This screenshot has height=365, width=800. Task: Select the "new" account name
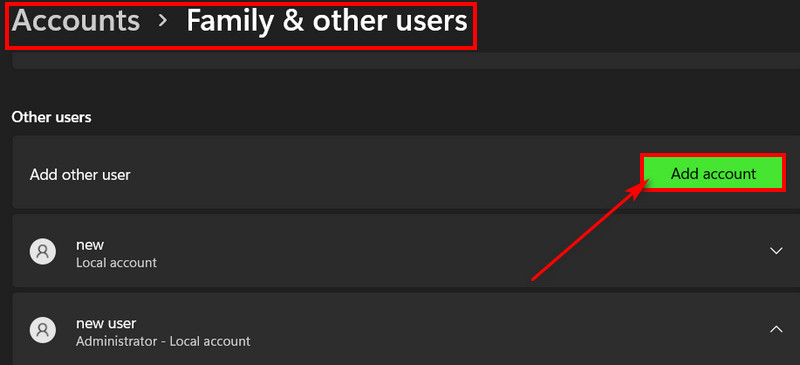coord(90,245)
